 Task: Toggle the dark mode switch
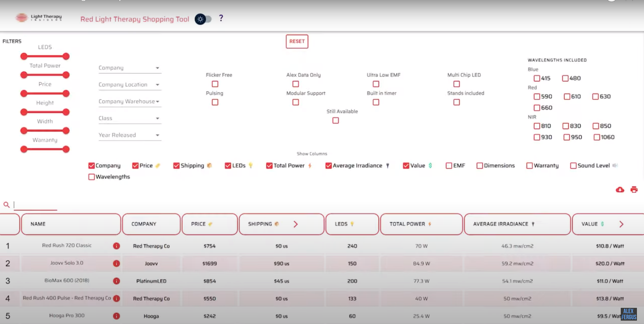203,19
